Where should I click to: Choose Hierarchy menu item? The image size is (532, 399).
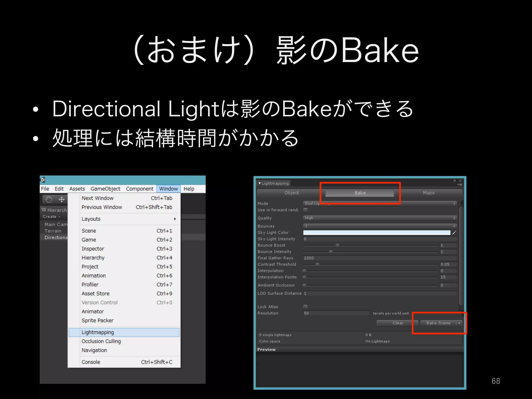coord(124,258)
